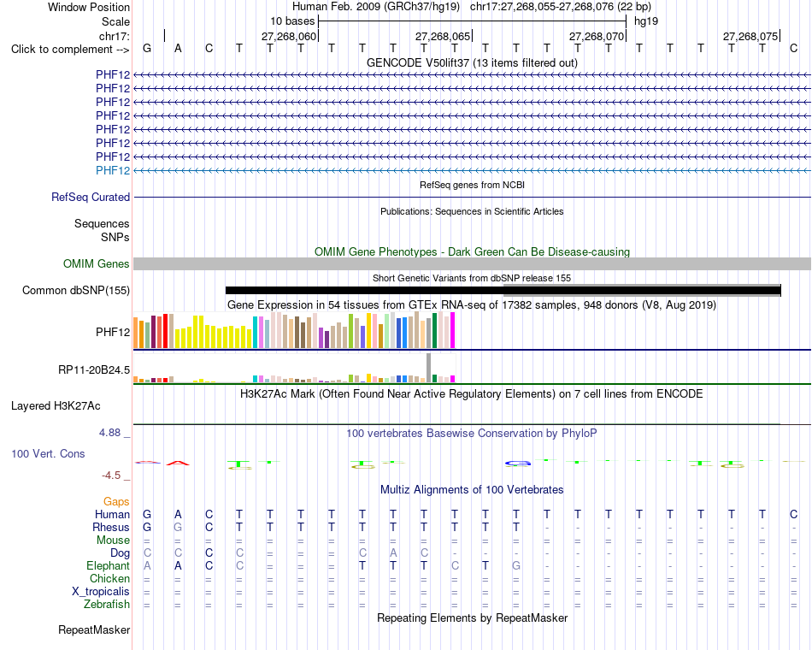Image resolution: width=812 pixels, height=650 pixels.
Task: Click 'Publications: Sequences in Scientific Articles' title
Action: [472, 211]
